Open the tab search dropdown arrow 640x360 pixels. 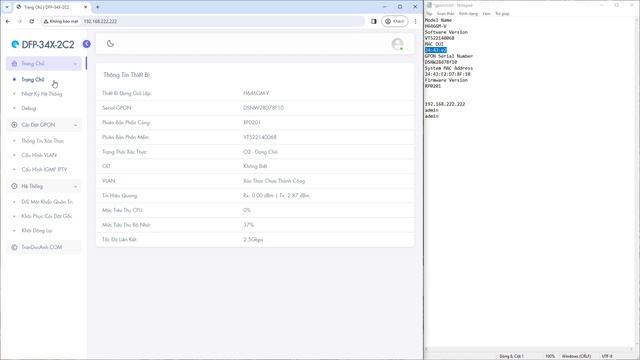pyautogui.click(x=7, y=7)
